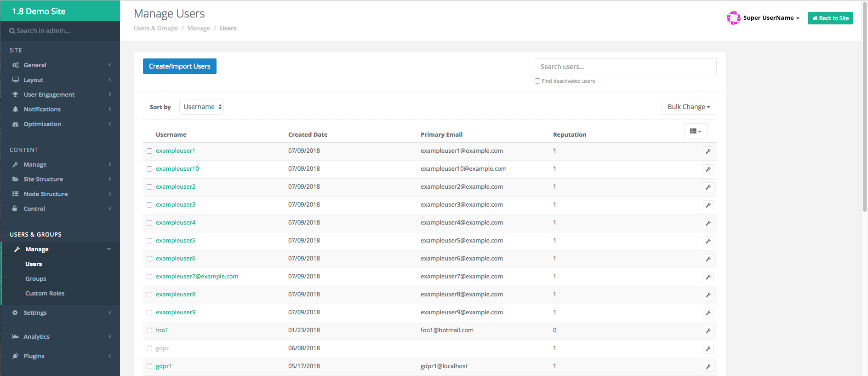
Task: Open edit wrench for exampleuser10
Action: pos(708,169)
